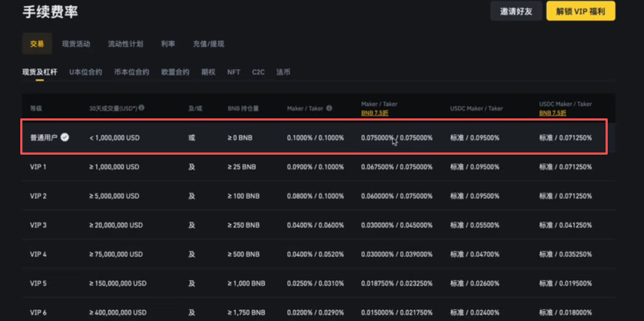Click the 标准 / 0.05500% USDC fee cell

click(x=475, y=225)
